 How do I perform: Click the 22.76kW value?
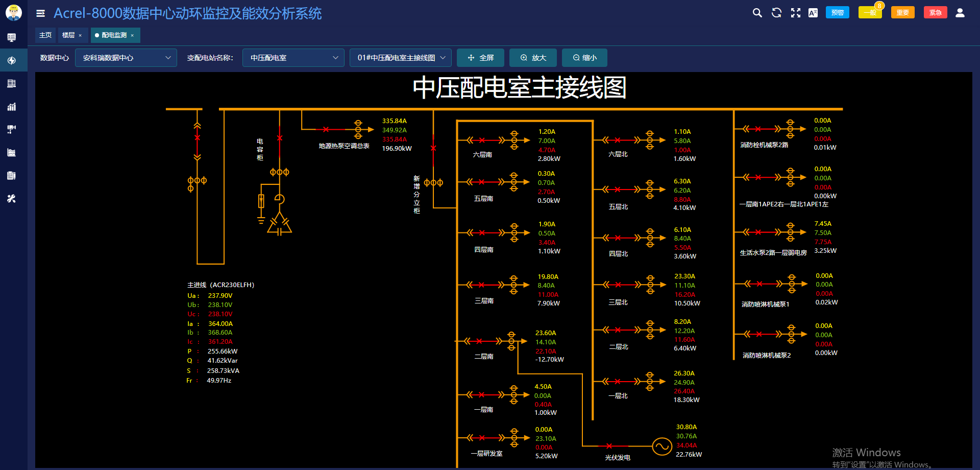coord(689,455)
